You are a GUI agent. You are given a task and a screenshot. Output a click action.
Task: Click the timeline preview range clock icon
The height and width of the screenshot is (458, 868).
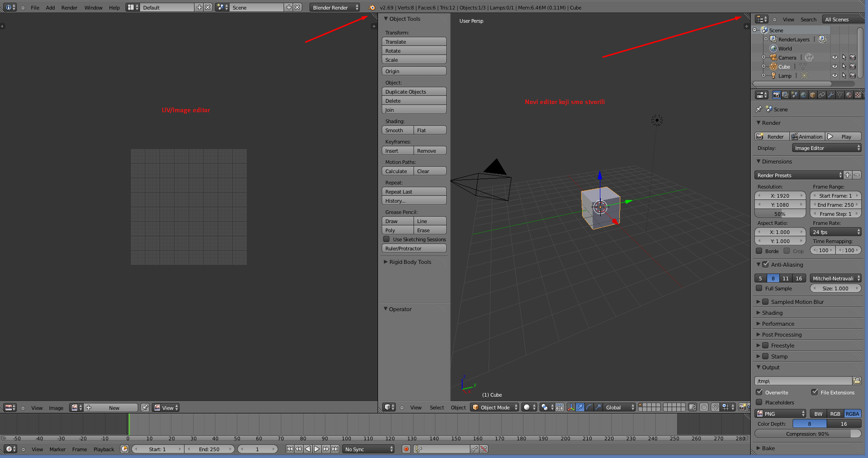coord(125,449)
